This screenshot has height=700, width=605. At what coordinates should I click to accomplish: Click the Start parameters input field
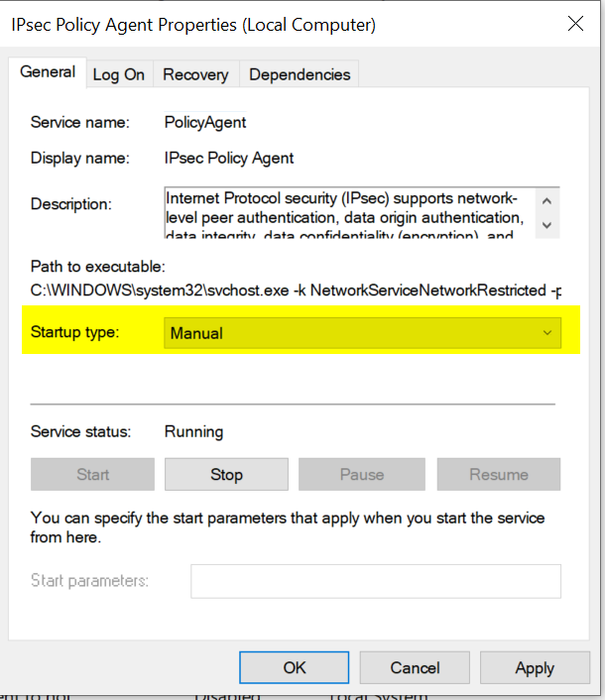pos(375,581)
